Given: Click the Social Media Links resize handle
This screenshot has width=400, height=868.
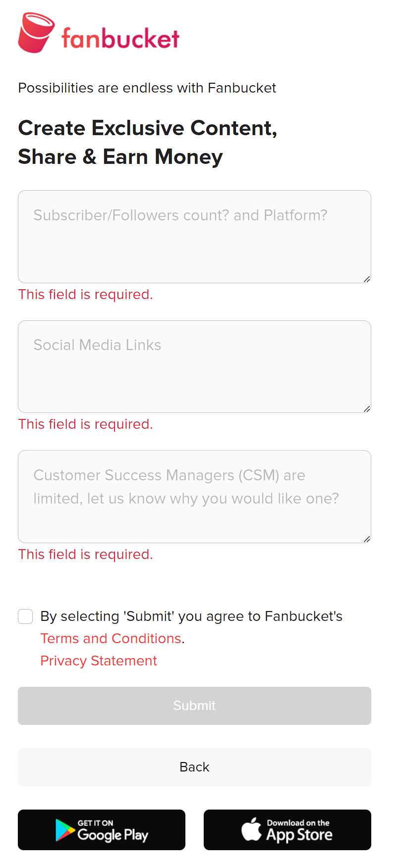Looking at the screenshot, I should pos(367,409).
